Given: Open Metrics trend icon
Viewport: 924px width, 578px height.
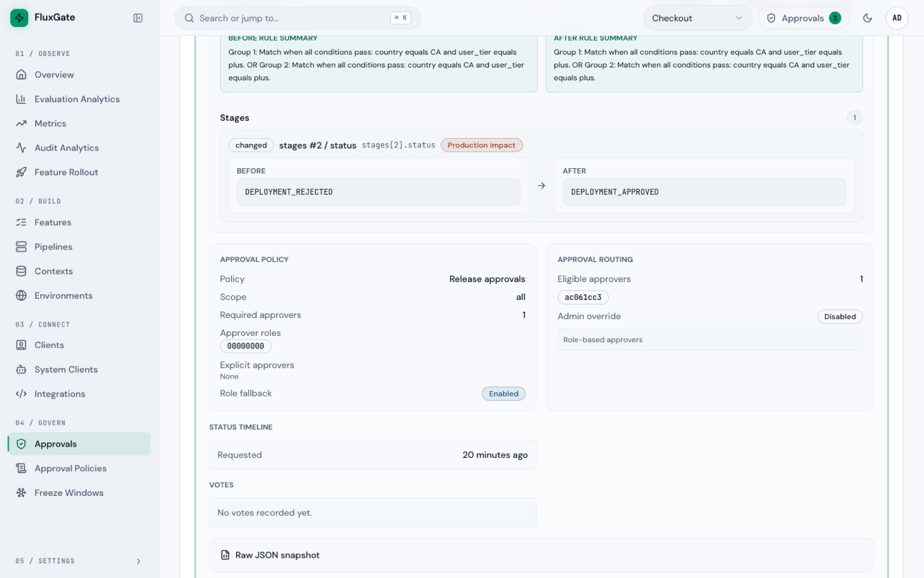Looking at the screenshot, I should 21,123.
